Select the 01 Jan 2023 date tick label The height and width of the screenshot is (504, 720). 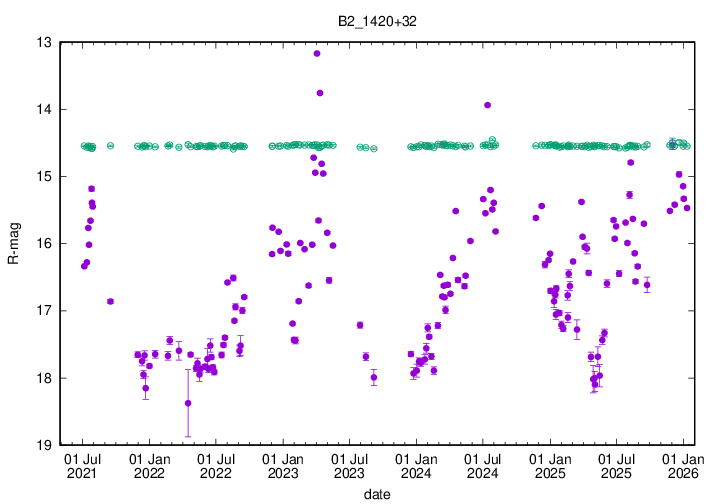[283, 465]
